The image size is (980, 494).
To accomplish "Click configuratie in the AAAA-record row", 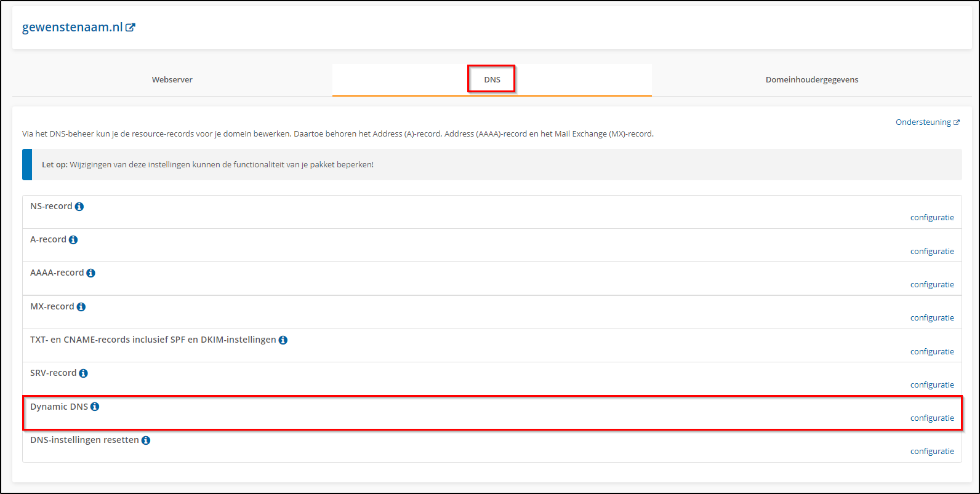I will tap(932, 284).
